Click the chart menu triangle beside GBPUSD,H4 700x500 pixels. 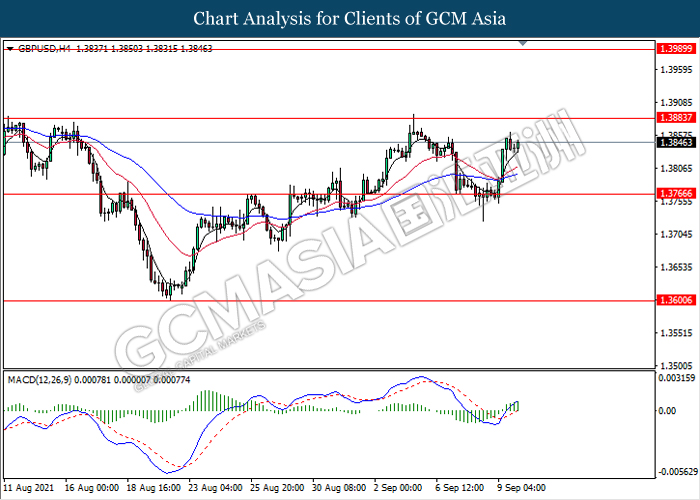tap(10, 48)
